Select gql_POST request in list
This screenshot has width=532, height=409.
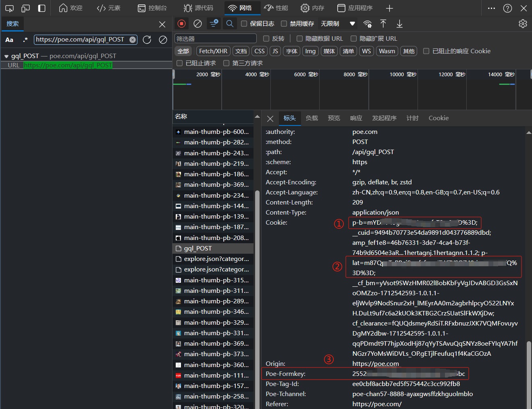[x=213, y=248]
